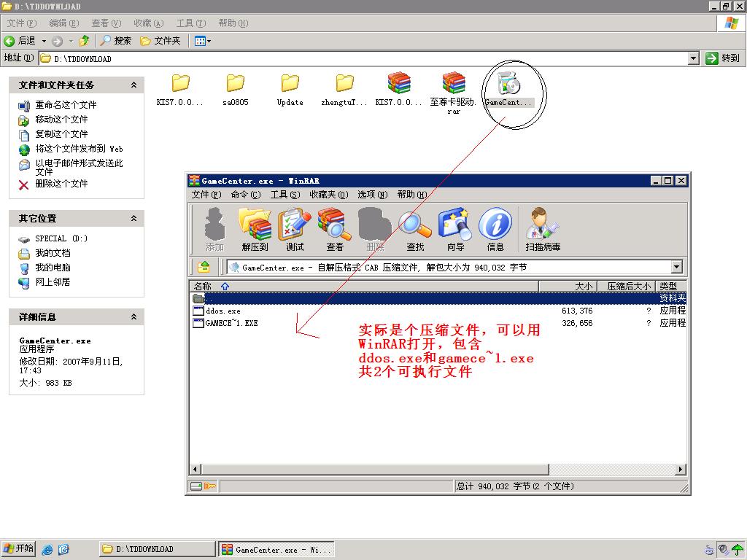This screenshot has height=560, width=747.
Task: Open the Explorer Views dropdown button
Action: point(203,41)
